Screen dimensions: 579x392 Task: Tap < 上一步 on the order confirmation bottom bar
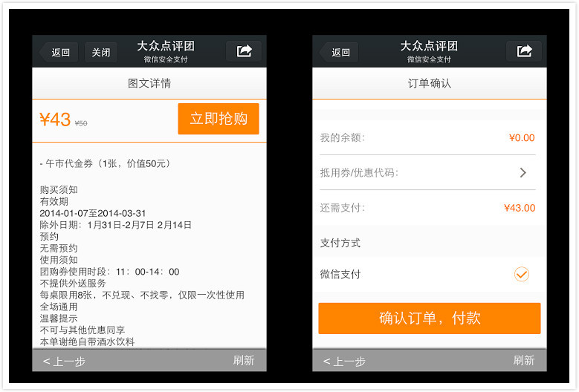tap(344, 362)
